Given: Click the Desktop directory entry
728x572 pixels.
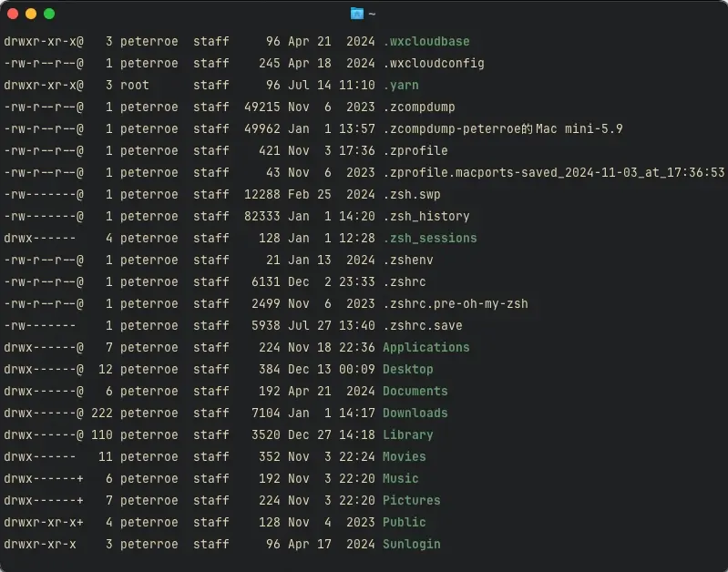Looking at the screenshot, I should tap(407, 369).
